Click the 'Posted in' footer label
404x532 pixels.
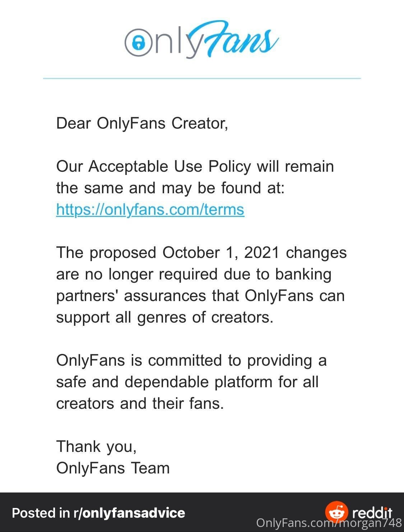41,513
